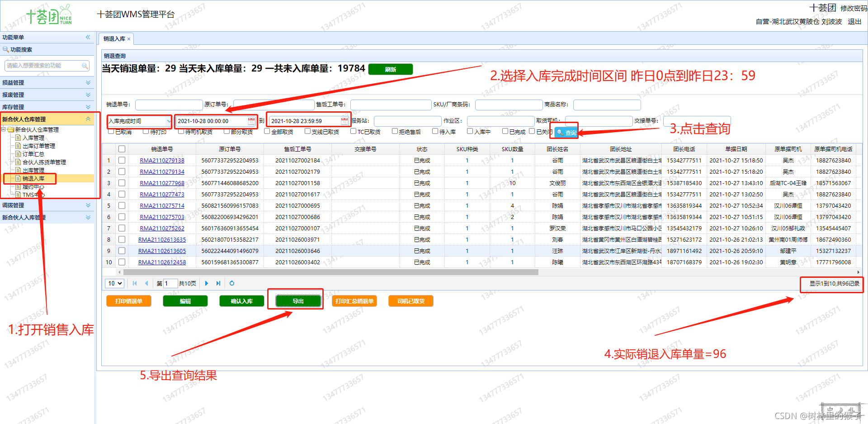Click the green 编辑 button
The height and width of the screenshot is (424, 868).
[185, 301]
